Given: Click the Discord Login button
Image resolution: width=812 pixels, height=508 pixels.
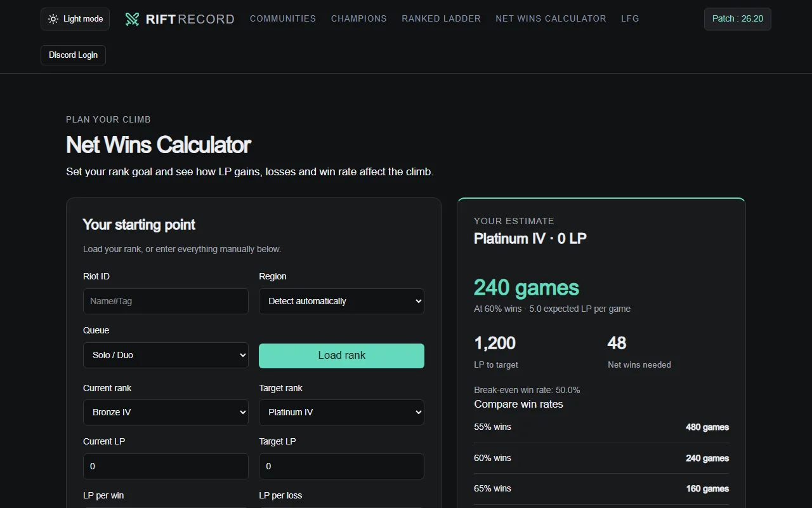Looking at the screenshot, I should pos(73,55).
